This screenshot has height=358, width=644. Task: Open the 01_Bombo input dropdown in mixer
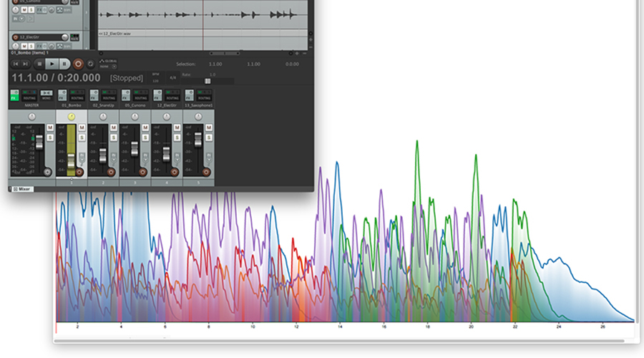tap(82, 158)
